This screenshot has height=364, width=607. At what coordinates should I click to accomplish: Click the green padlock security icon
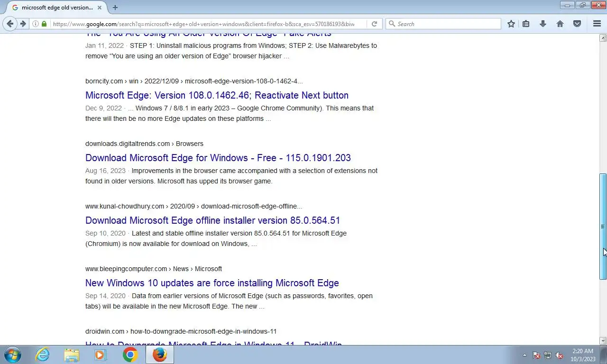point(44,24)
